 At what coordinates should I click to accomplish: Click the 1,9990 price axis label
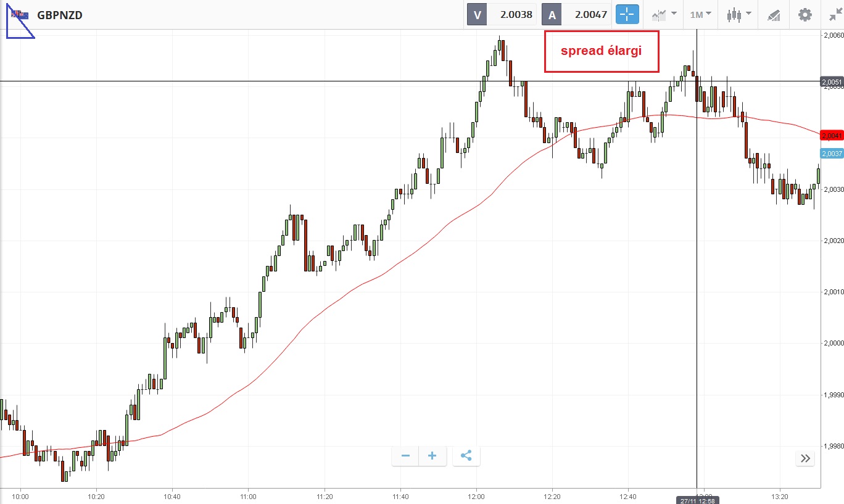(833, 394)
